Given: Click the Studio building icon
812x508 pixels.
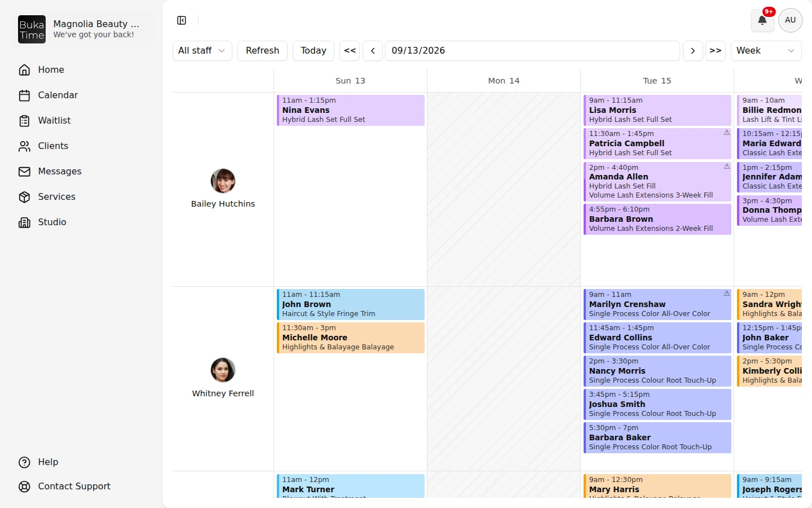Looking at the screenshot, I should (x=24, y=222).
